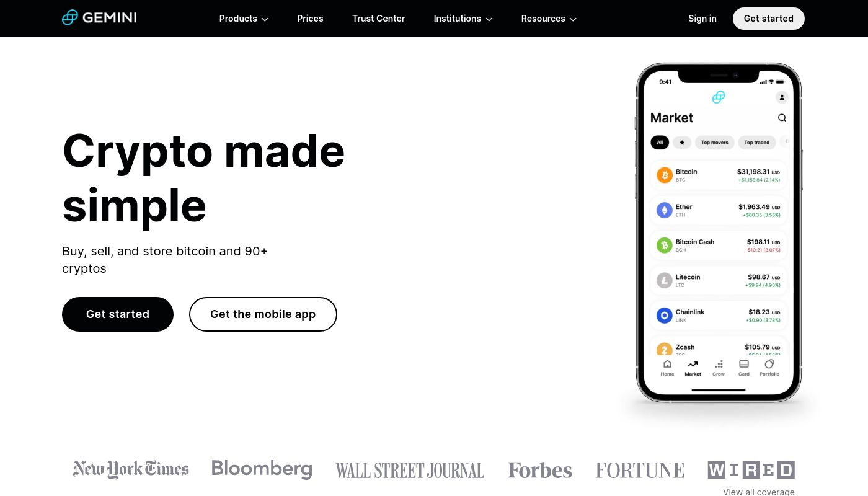868x496 pixels.
Task: Select the Bitcoin orange coin icon
Action: coord(665,175)
